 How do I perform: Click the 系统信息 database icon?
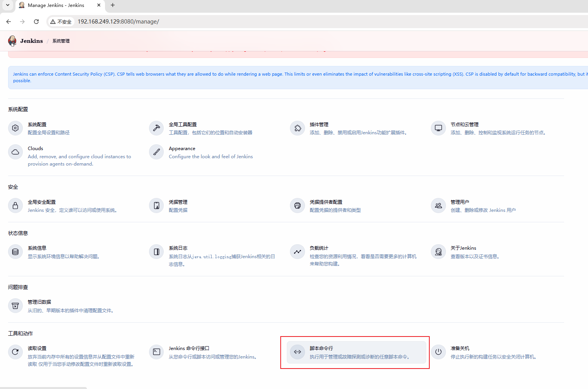point(15,252)
